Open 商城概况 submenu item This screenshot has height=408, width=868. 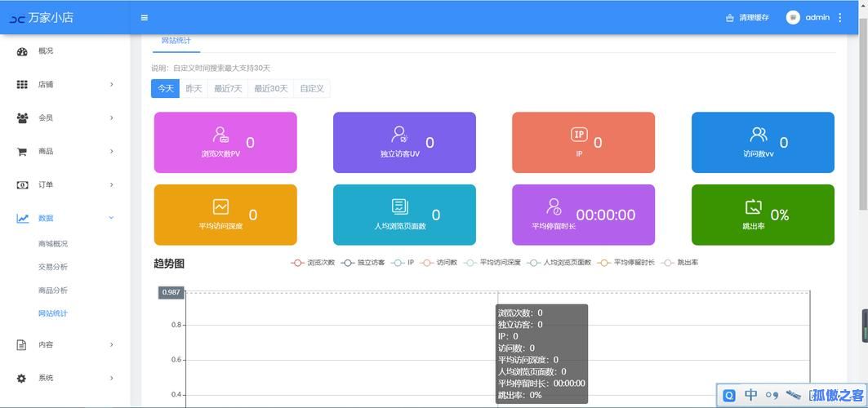pyautogui.click(x=53, y=244)
